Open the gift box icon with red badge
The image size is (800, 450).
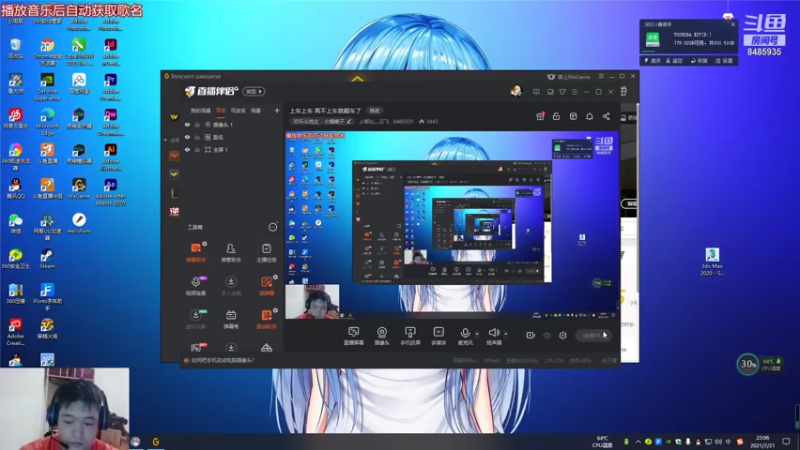tap(540, 116)
